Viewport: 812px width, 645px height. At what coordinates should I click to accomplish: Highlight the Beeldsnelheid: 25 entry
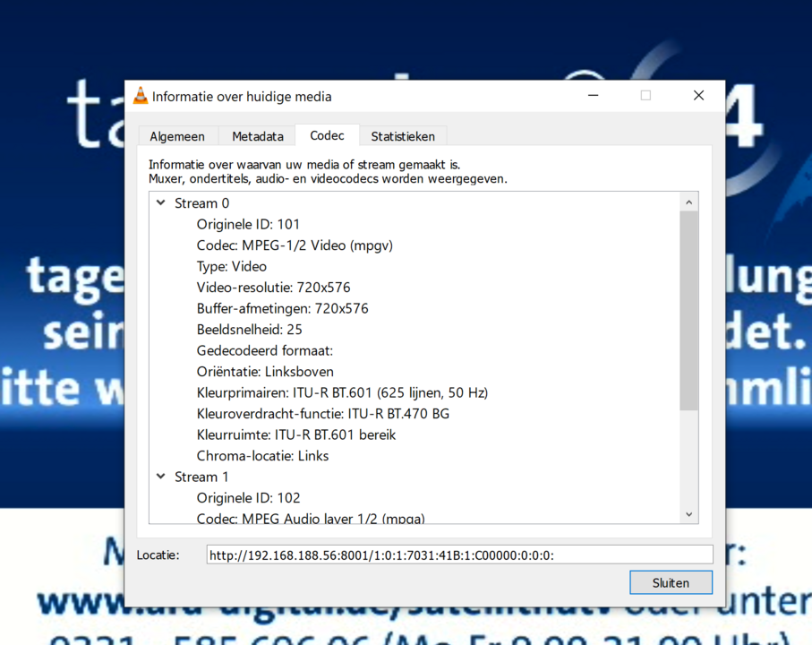click(x=249, y=330)
